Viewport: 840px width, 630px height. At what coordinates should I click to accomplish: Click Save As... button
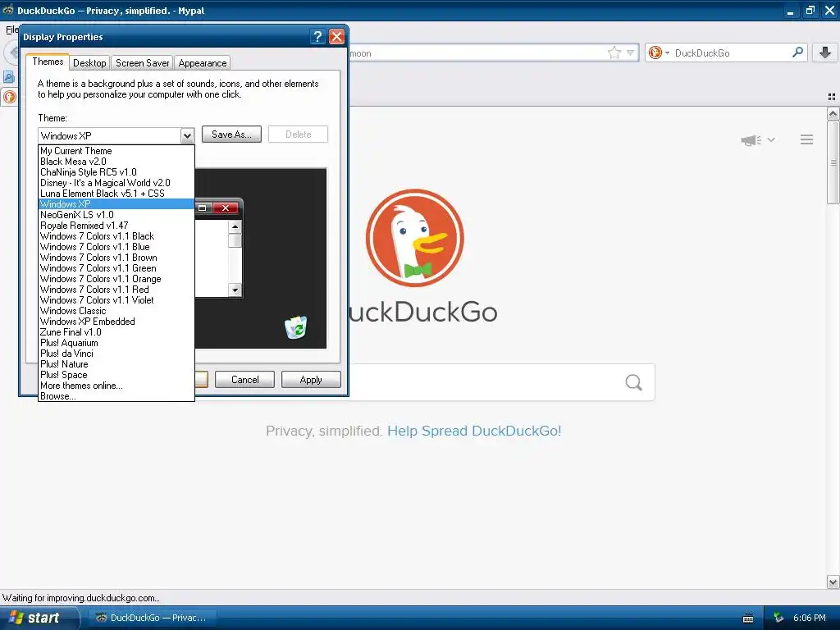tap(231, 135)
